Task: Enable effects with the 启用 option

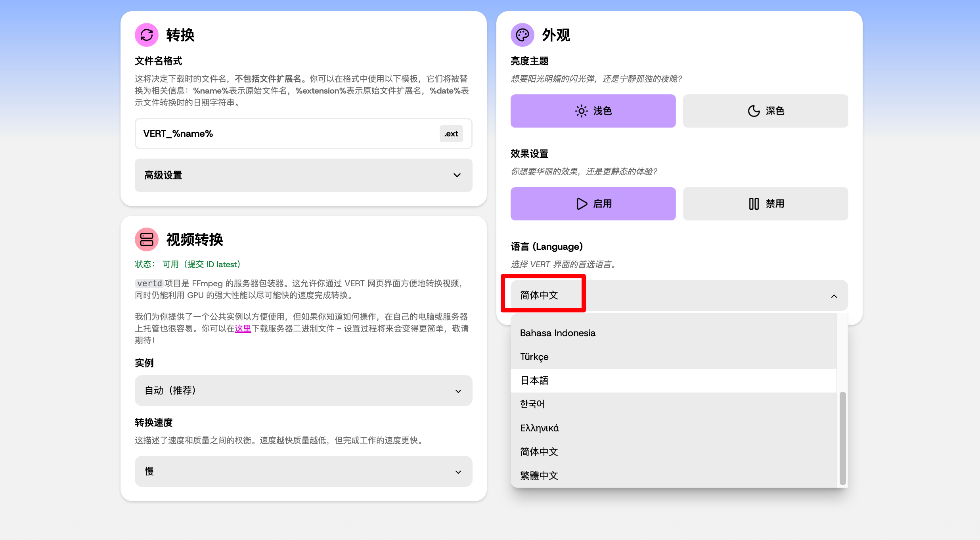Action: 593,204
